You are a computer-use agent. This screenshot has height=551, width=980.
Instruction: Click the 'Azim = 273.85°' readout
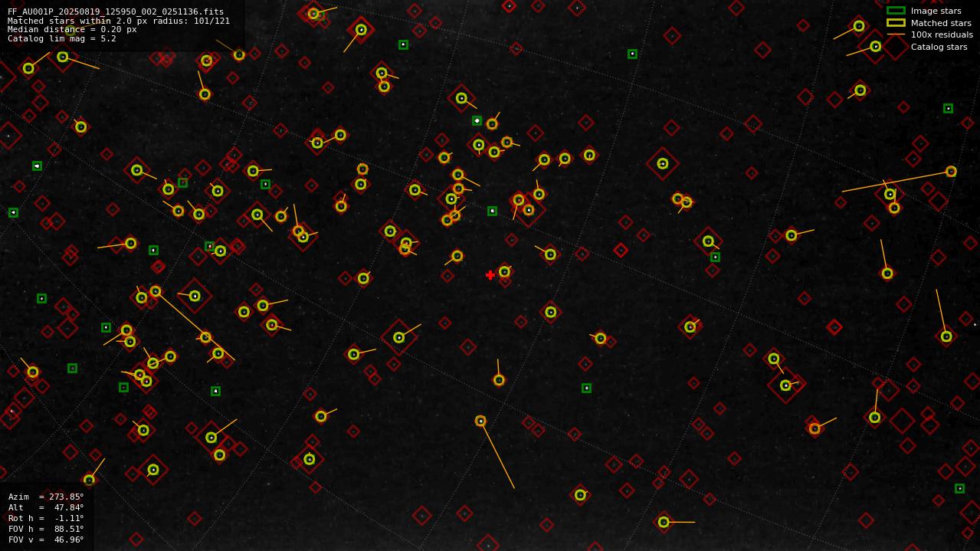coord(46,497)
